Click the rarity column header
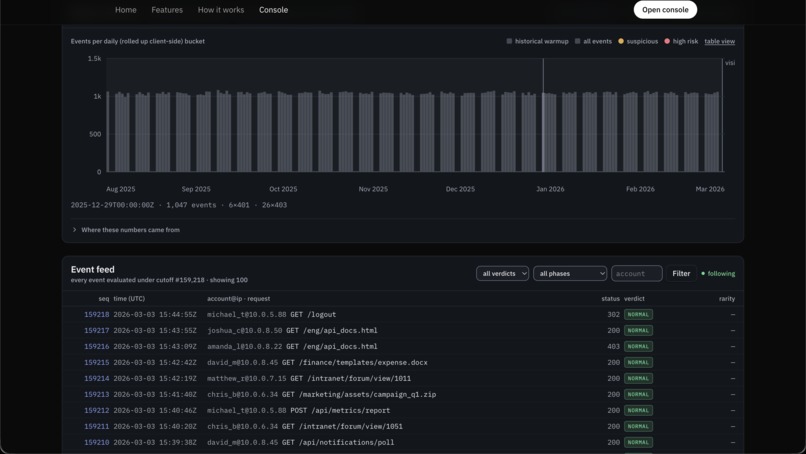806x454 pixels. [x=727, y=298]
